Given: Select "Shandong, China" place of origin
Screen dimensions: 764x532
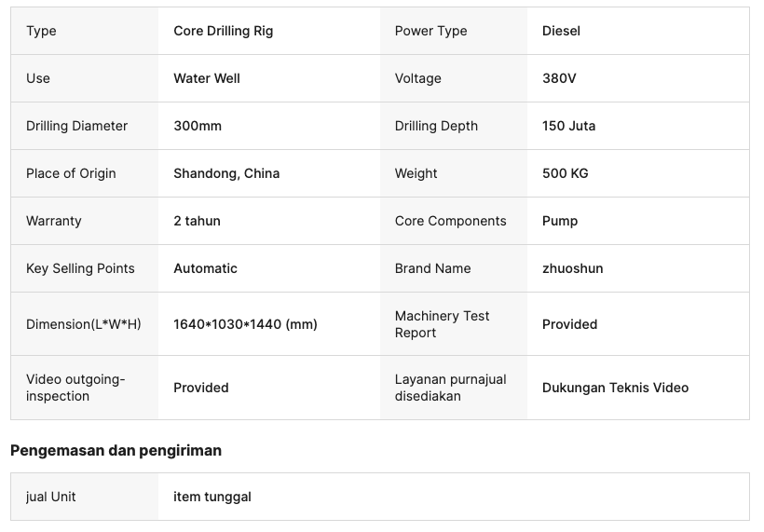Looking at the screenshot, I should [226, 173].
